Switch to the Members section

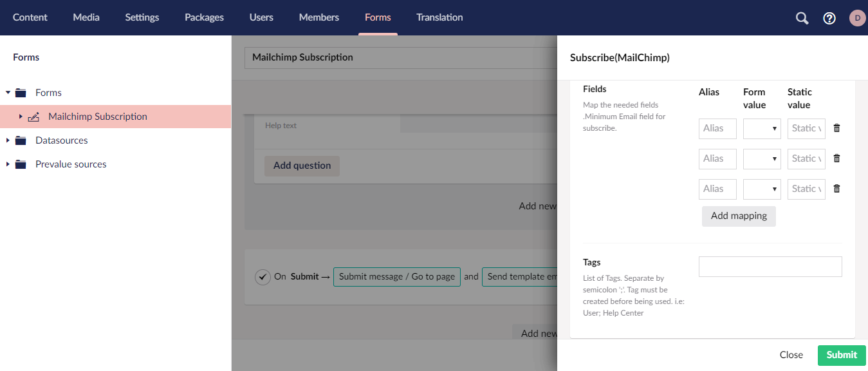coord(319,17)
